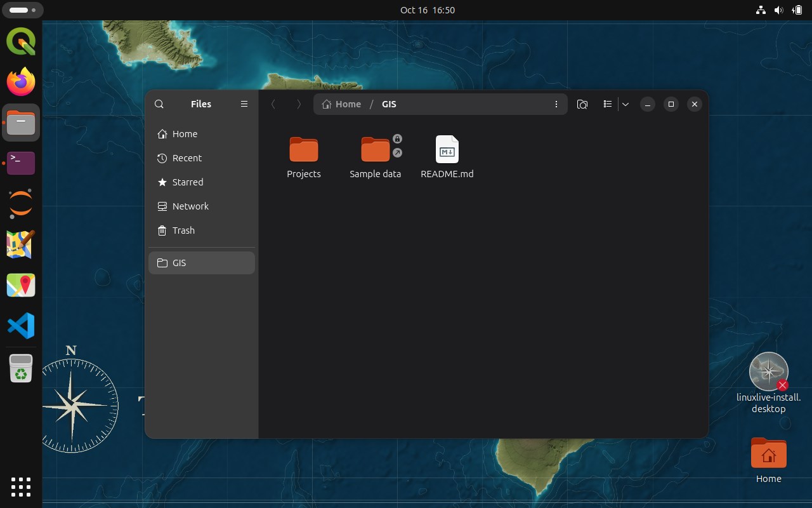Screen dimensions: 812x508
Task: Click the symlink arrow emblem on Sample data
Action: pyautogui.click(x=397, y=153)
